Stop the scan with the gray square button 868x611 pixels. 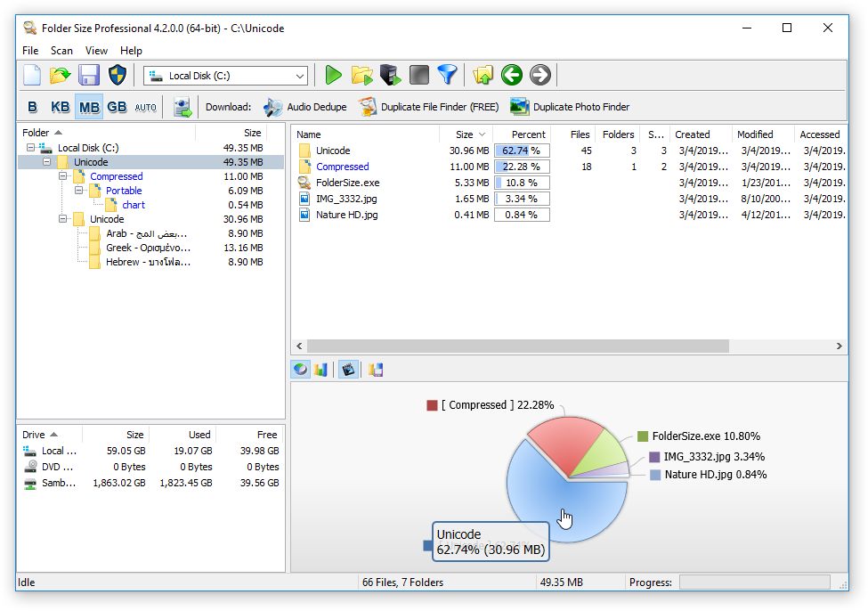click(418, 76)
